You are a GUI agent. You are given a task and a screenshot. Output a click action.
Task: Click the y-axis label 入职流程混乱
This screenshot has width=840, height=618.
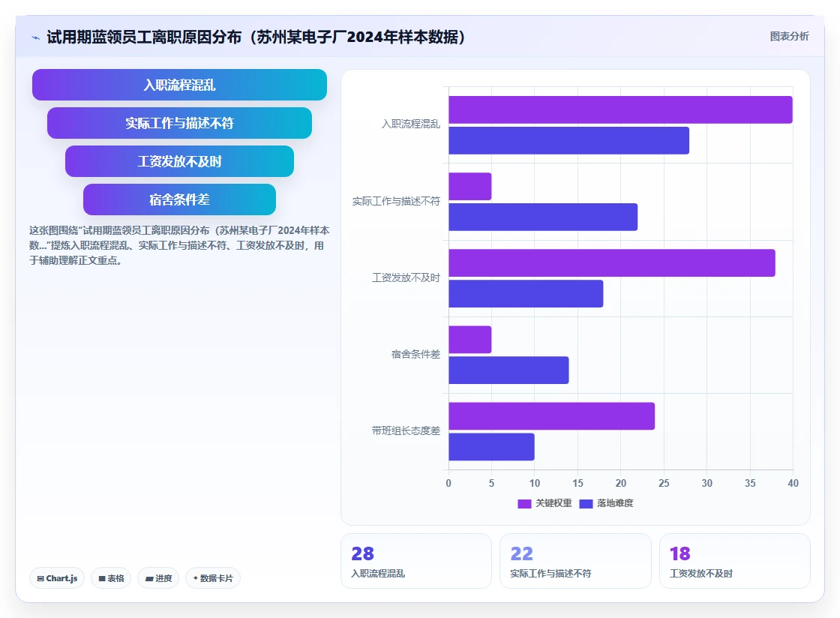tap(411, 124)
